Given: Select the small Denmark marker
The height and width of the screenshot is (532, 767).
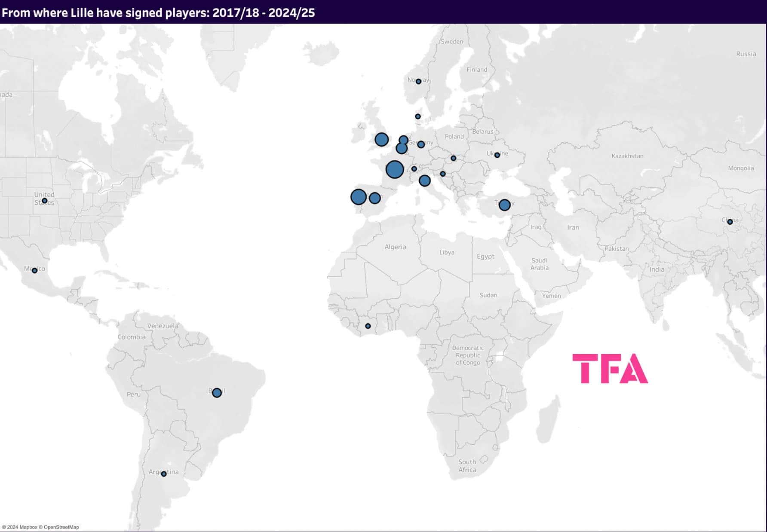Looking at the screenshot, I should (417, 116).
